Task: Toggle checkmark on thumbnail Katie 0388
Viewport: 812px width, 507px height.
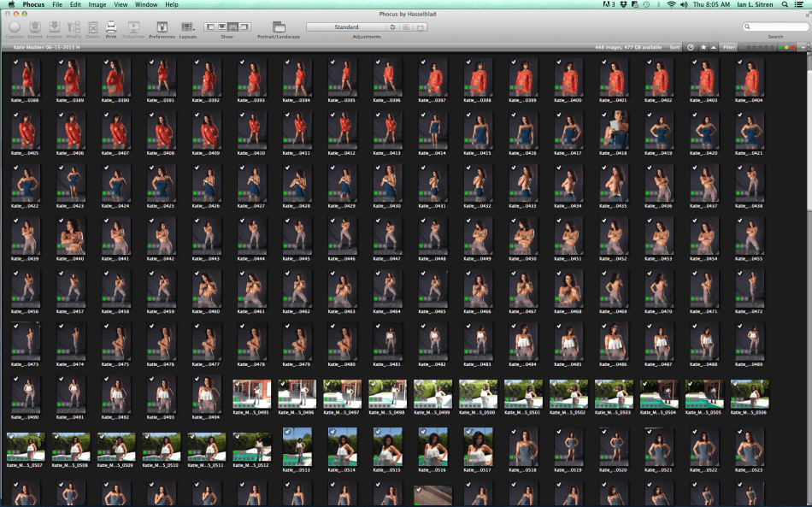Action: (15, 62)
